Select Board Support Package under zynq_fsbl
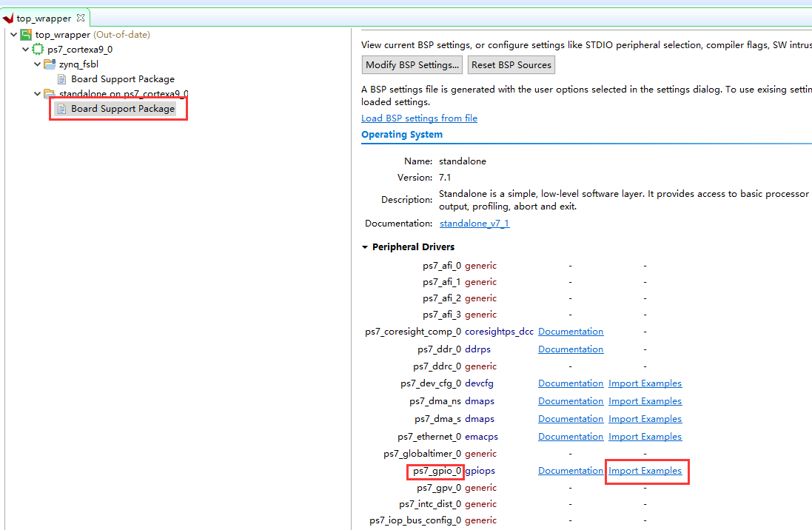Viewport: 812px width, 530px height. click(123, 79)
